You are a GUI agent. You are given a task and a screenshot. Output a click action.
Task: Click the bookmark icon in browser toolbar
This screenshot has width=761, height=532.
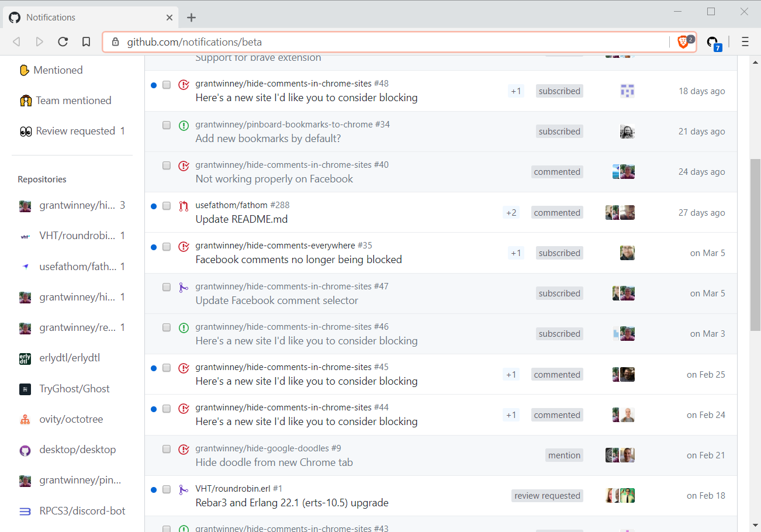[x=86, y=42]
